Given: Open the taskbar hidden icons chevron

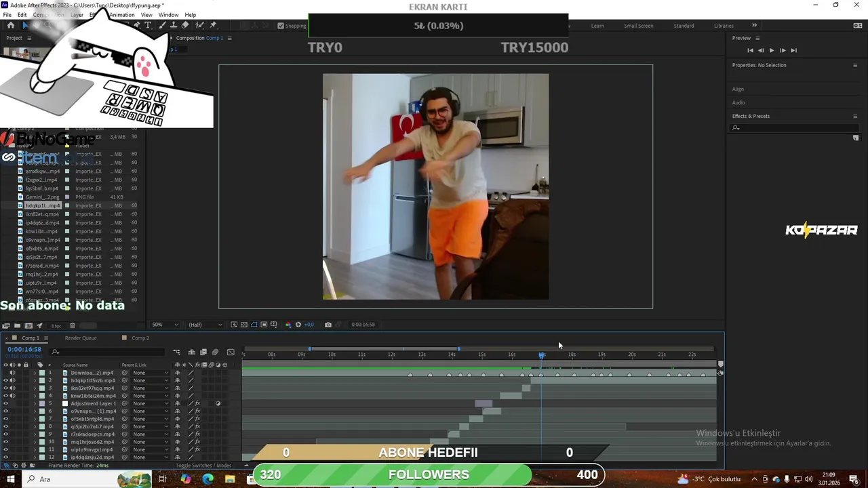Looking at the screenshot, I should pyautogui.click(x=754, y=479).
